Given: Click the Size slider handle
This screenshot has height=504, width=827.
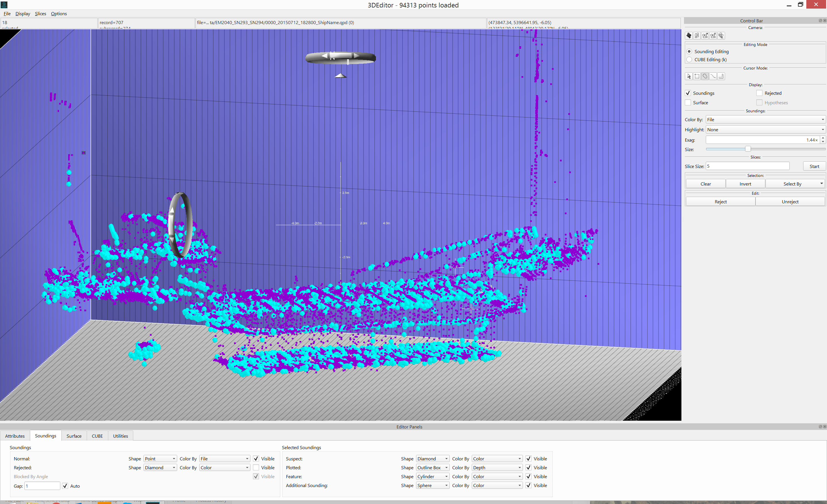Looking at the screenshot, I should (x=748, y=149).
